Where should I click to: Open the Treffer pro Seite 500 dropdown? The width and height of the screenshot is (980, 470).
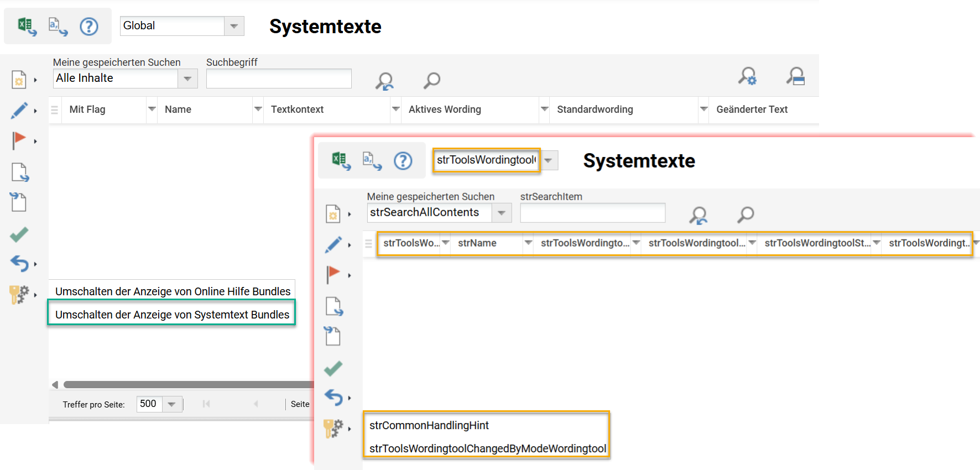tap(171, 404)
